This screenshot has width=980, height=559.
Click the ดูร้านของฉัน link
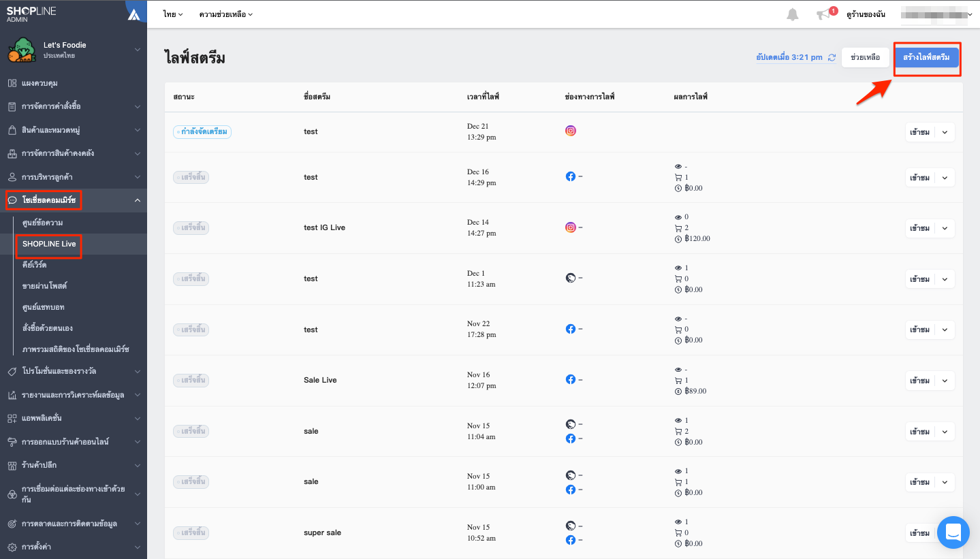point(865,14)
